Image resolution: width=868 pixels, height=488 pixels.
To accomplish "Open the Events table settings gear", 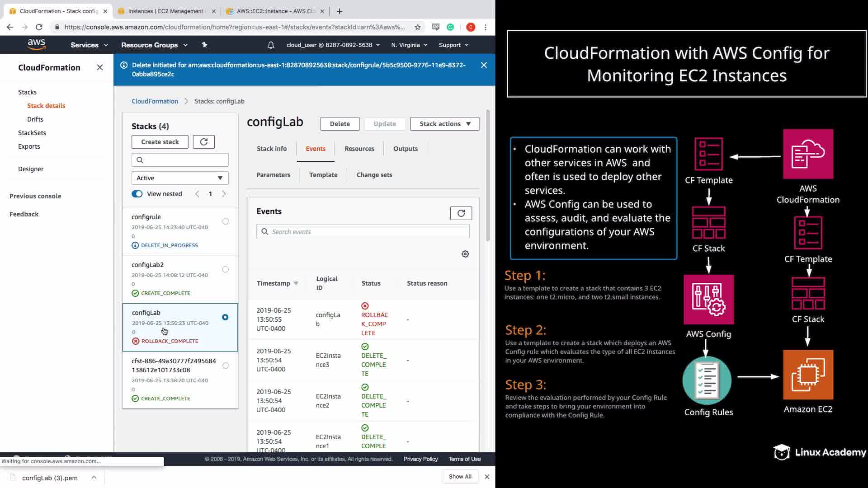I will point(465,254).
